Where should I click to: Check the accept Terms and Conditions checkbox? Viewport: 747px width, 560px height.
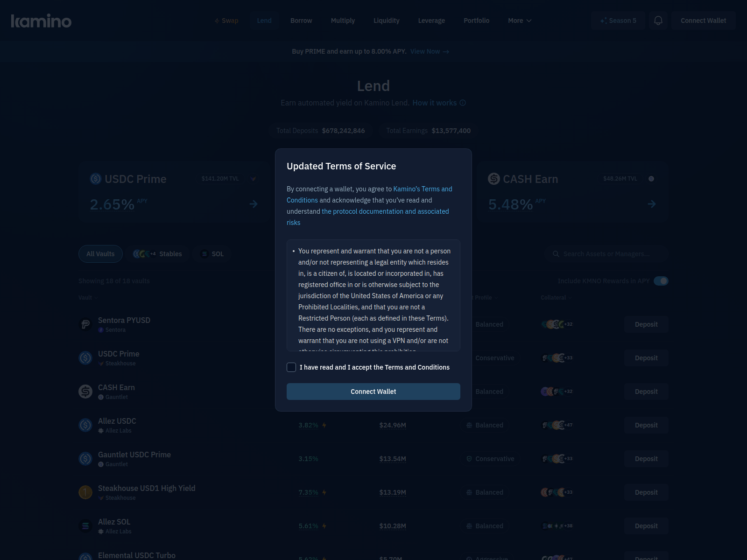[291, 367]
